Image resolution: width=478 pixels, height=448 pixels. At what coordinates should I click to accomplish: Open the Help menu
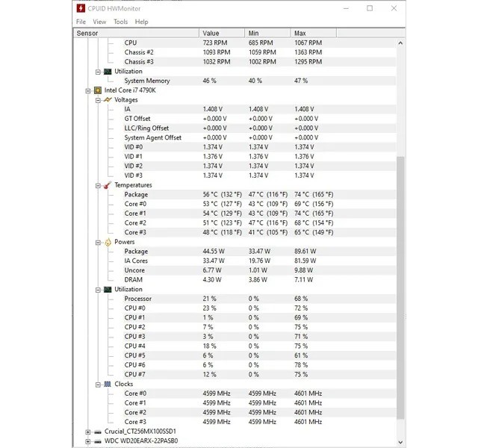point(141,22)
